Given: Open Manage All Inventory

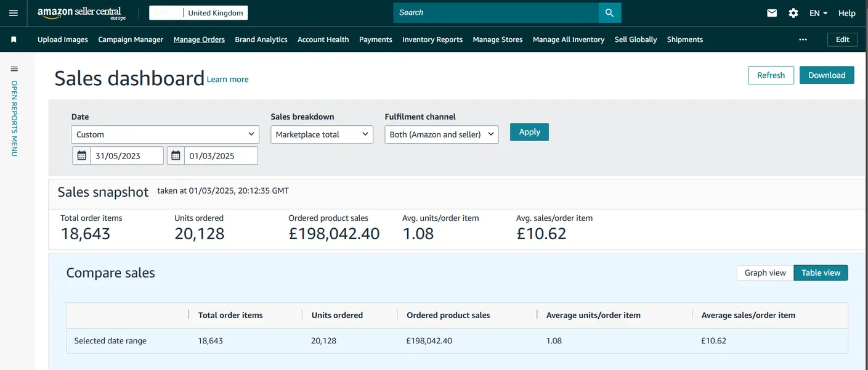Looking at the screenshot, I should click(x=569, y=39).
